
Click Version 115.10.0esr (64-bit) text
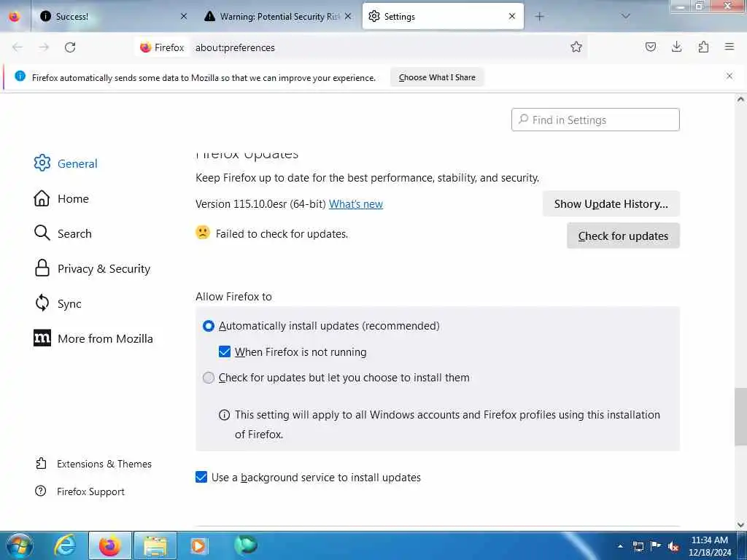[260, 204]
